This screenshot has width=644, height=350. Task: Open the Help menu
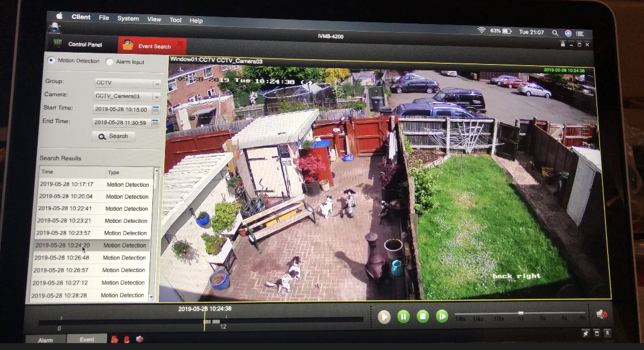(196, 20)
